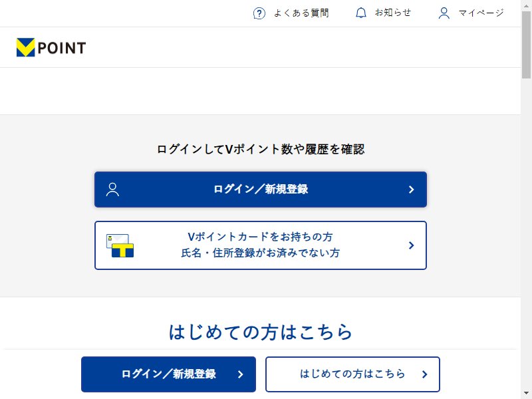Screen dimensions: 532x399
Task: Click the question mark FAQ icon
Action: (x=259, y=13)
